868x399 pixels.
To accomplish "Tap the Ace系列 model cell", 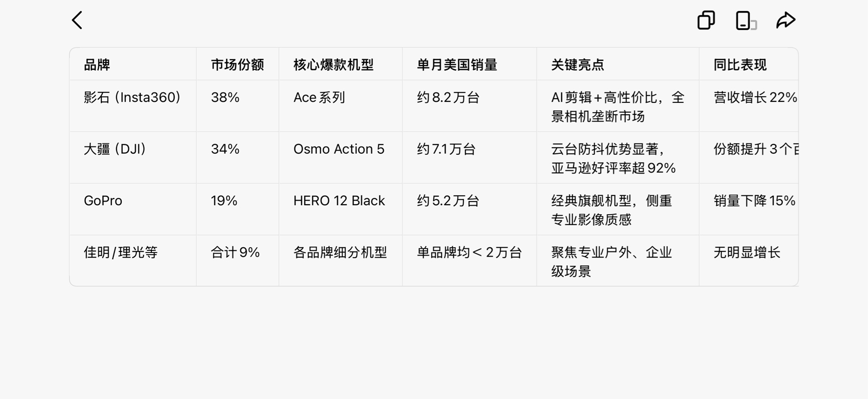I will point(319,98).
